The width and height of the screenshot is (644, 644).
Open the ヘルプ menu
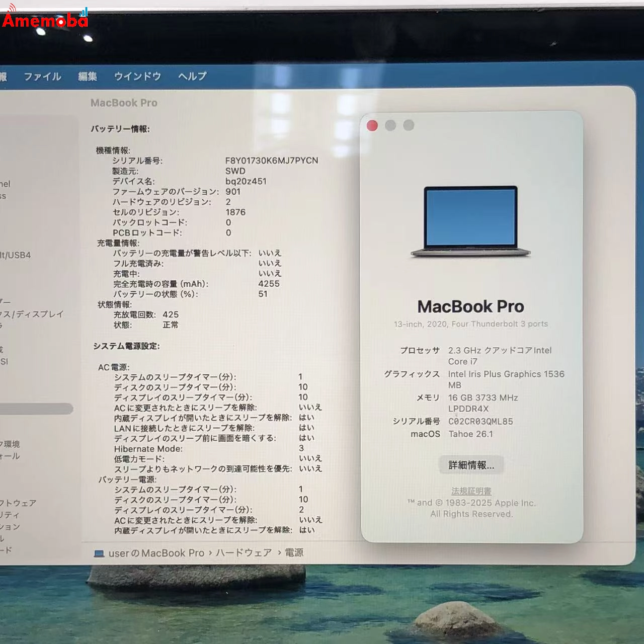tap(192, 76)
